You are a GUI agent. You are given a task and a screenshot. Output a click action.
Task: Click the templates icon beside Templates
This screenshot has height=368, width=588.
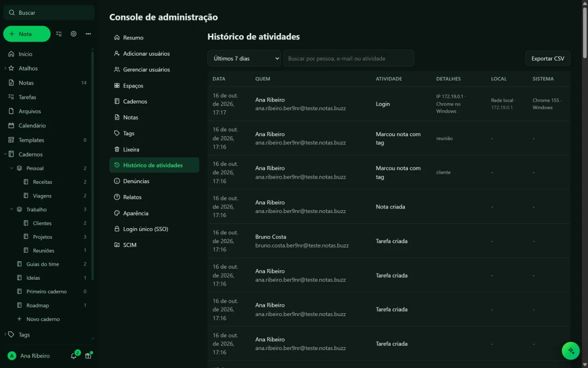point(11,140)
